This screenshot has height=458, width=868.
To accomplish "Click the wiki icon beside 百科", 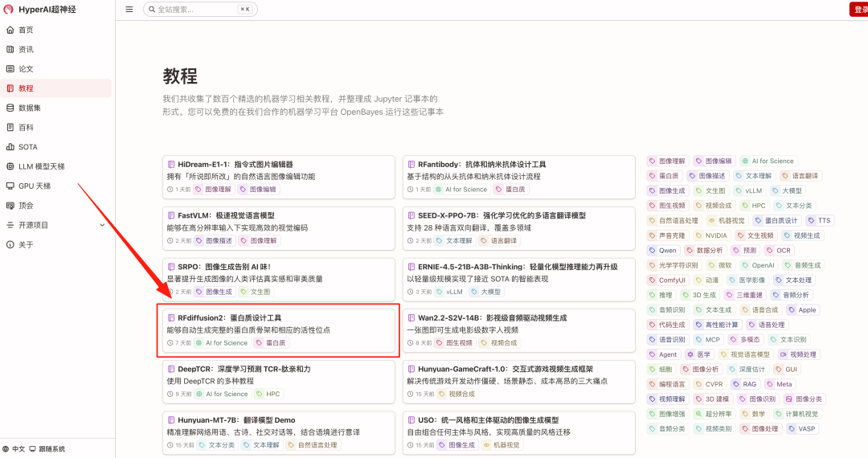I will (x=10, y=127).
